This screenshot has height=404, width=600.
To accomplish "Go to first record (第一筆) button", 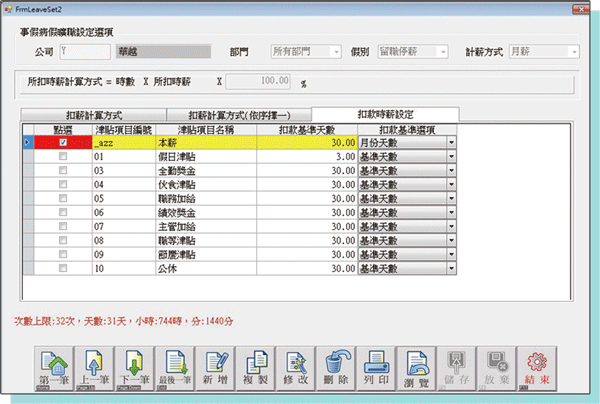I will click(x=57, y=367).
